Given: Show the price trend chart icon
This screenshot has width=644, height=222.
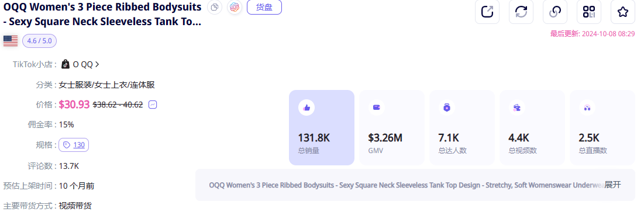Looking at the screenshot, I should [x=153, y=105].
